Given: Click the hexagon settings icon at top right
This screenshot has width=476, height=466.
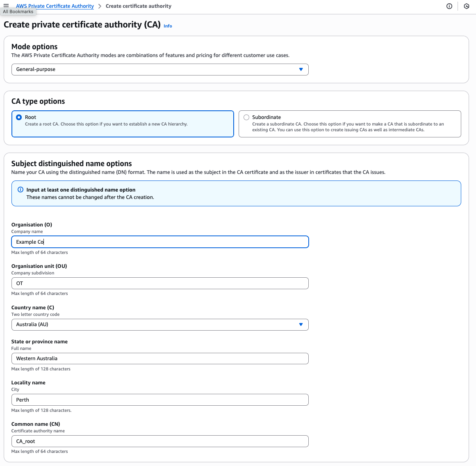Looking at the screenshot, I should [x=467, y=6].
